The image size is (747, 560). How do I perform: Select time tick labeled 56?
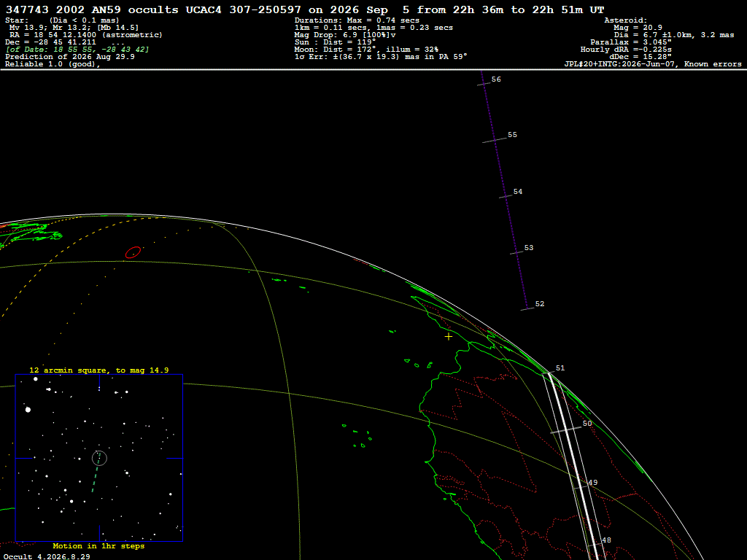pyautogui.click(x=484, y=84)
